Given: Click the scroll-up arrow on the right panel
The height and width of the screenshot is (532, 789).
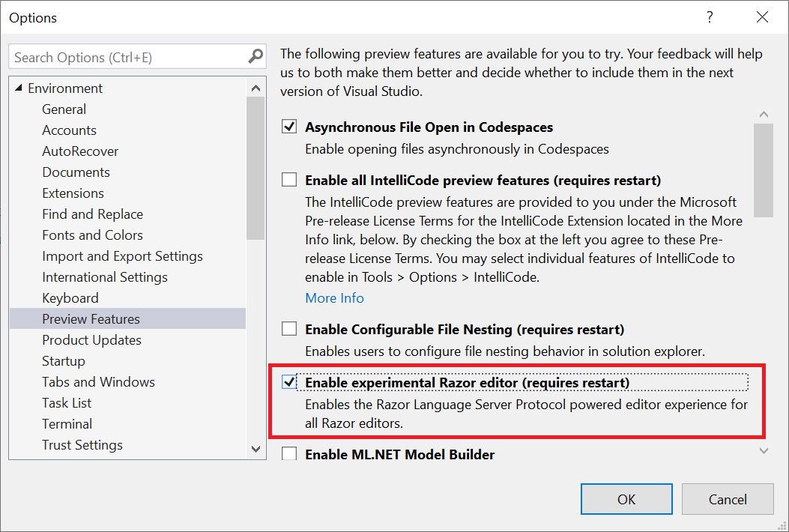Looking at the screenshot, I should (x=764, y=113).
